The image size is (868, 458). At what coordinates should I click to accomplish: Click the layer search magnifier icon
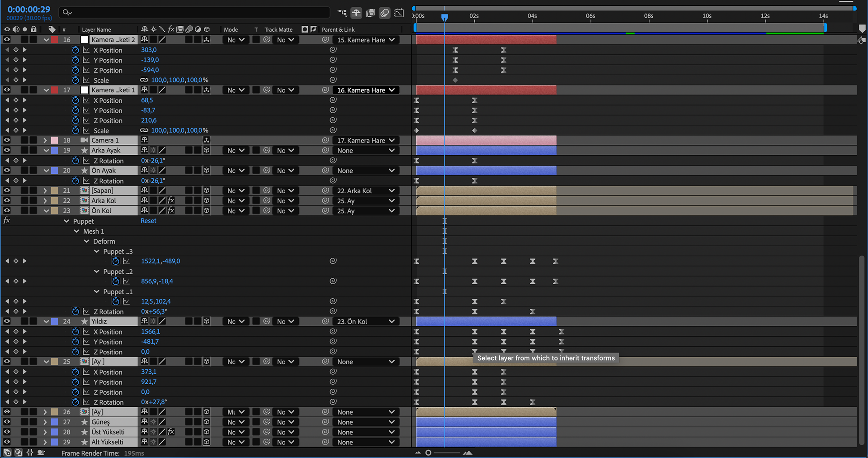coord(67,12)
